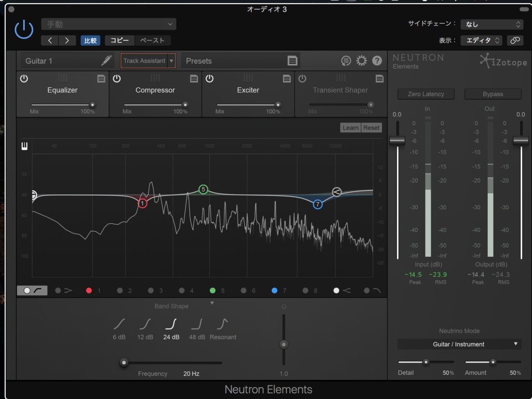Open settings gear icon
The width and height of the screenshot is (532, 399).
[x=362, y=61]
